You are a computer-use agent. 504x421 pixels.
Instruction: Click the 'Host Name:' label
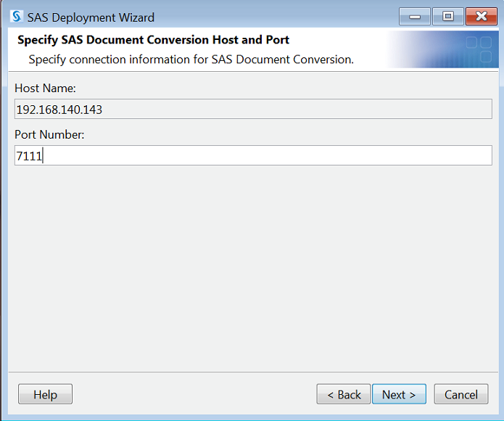tap(45, 88)
